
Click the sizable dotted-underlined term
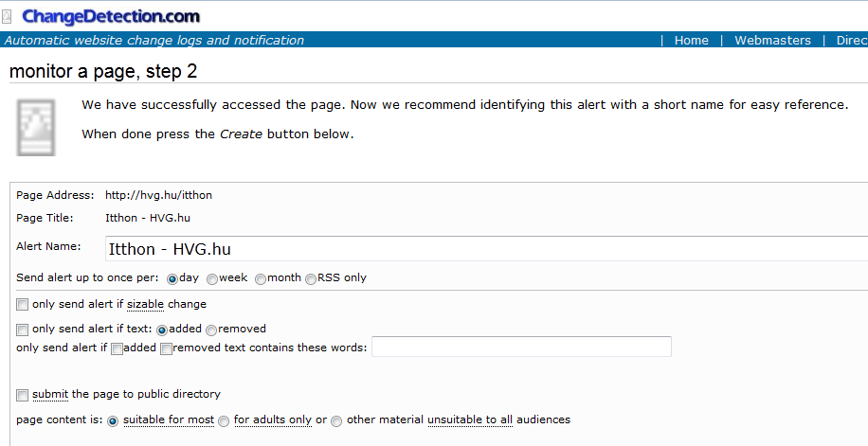point(146,304)
